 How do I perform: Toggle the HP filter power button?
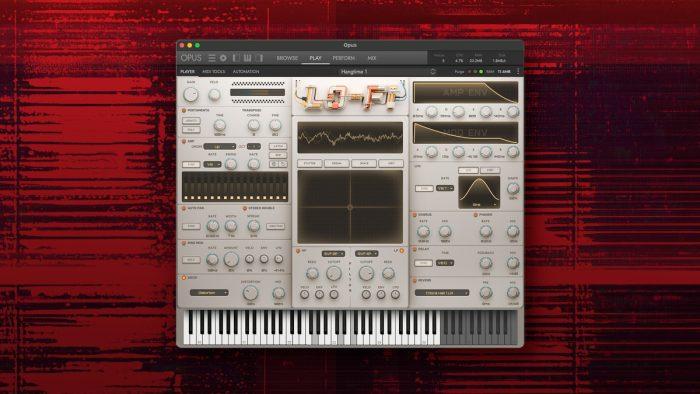(x=298, y=251)
